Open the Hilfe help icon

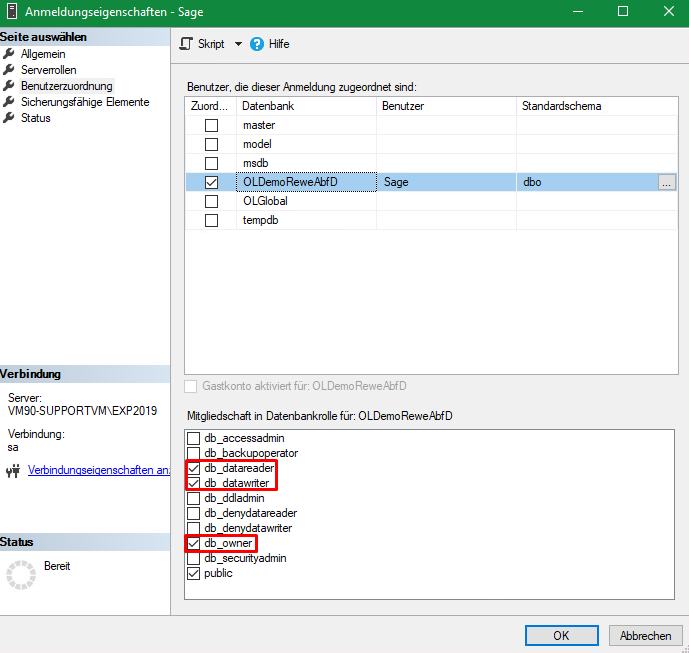257,44
